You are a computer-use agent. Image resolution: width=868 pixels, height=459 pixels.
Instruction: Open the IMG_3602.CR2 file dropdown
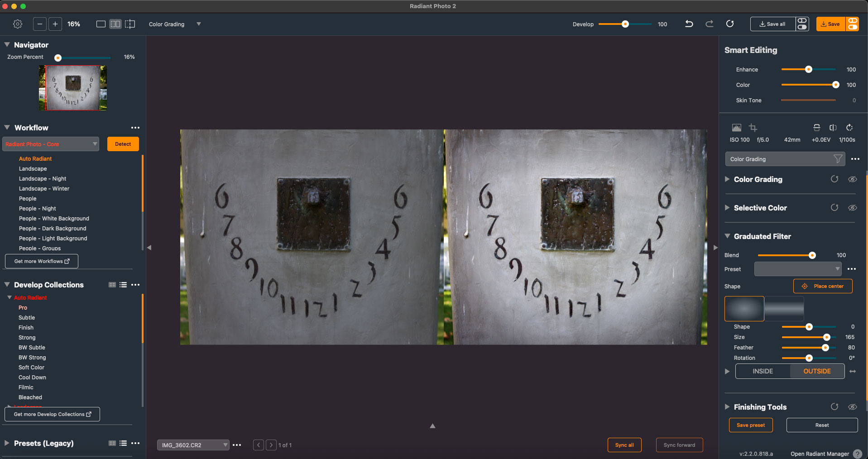[193, 445]
